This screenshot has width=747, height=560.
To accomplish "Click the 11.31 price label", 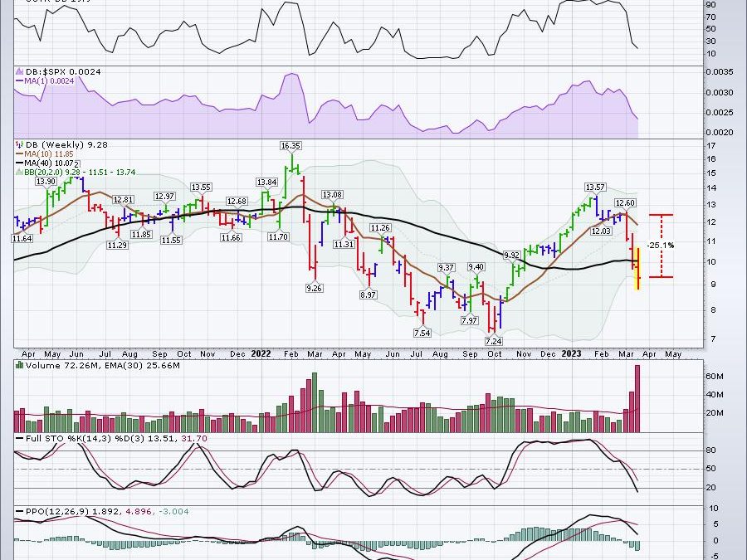I will pyautogui.click(x=344, y=244).
